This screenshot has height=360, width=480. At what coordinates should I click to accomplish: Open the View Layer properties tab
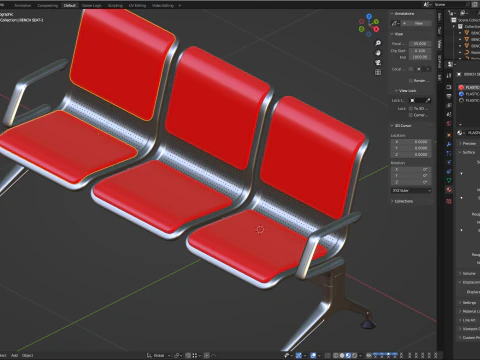tap(449, 105)
